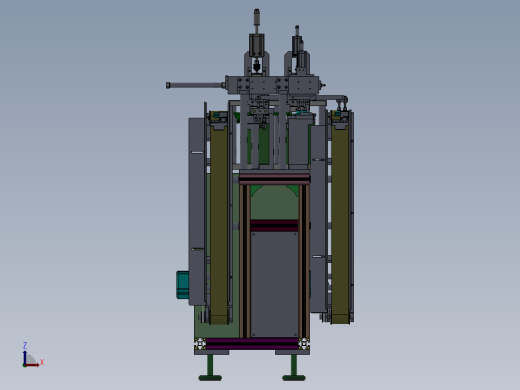
Task: Select the left gray side cover panel
Action: pyautogui.click(x=197, y=211)
